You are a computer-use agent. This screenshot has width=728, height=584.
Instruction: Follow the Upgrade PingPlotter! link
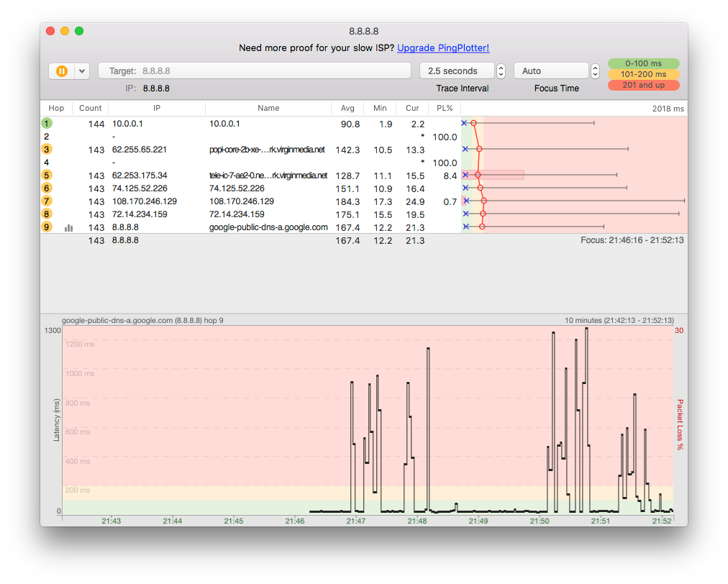[443, 47]
